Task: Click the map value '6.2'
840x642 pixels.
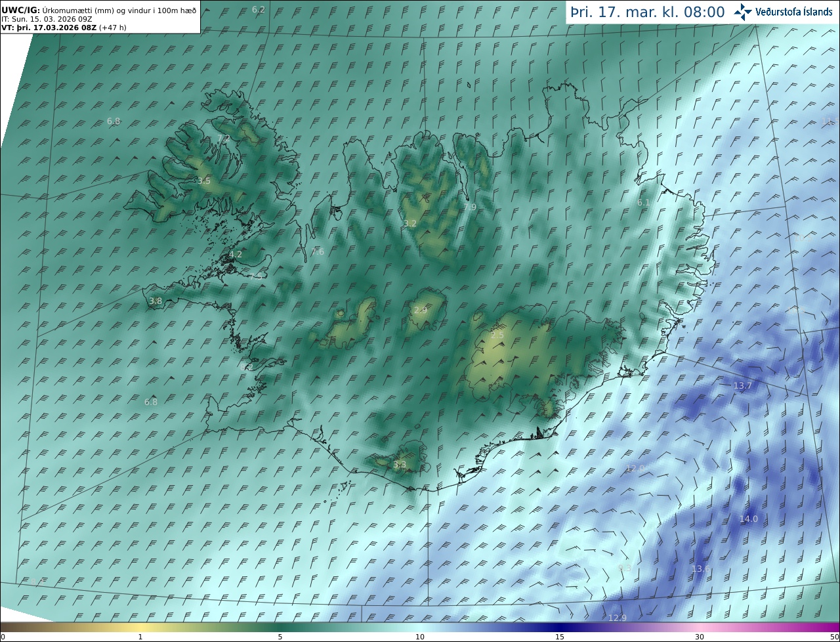Action: pos(259,10)
